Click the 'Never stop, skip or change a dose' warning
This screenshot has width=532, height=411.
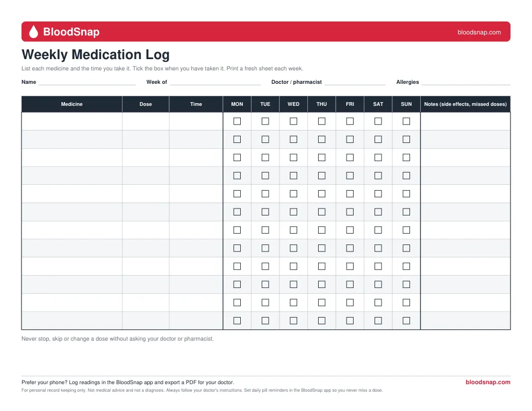117,339
